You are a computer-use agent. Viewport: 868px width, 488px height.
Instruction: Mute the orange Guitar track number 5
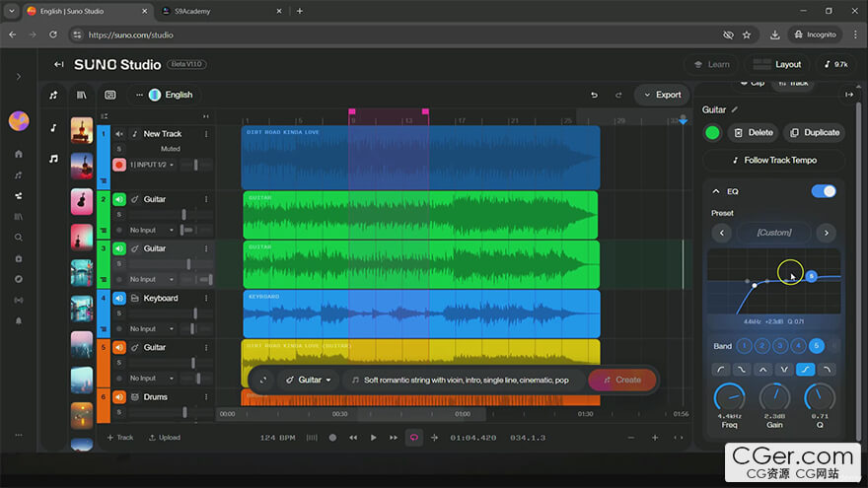click(119, 347)
